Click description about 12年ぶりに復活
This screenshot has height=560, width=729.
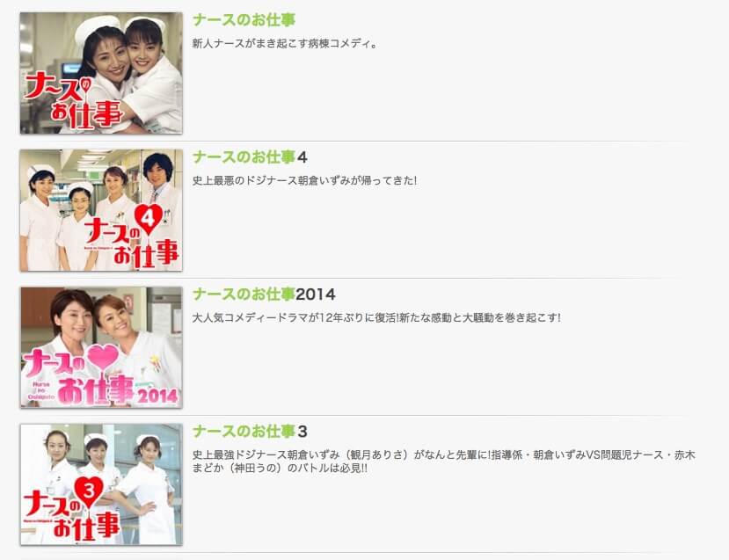(x=376, y=318)
